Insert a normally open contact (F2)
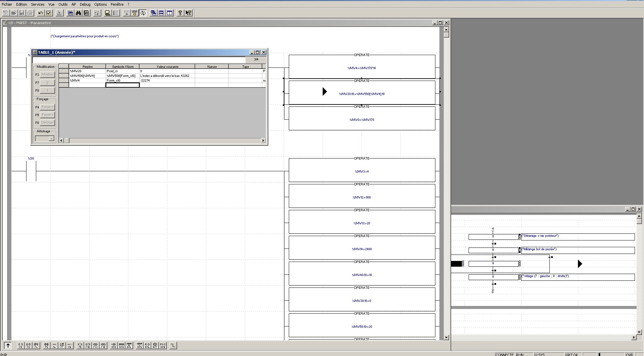 pyautogui.click(x=20, y=345)
